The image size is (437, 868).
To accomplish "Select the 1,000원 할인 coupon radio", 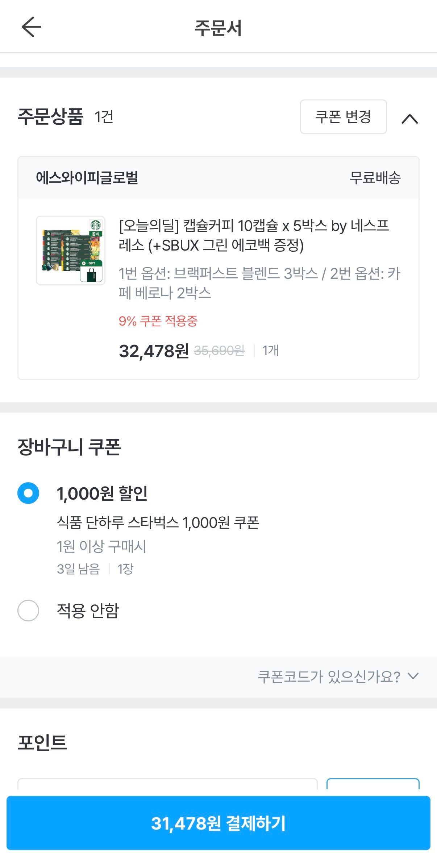I will coord(28,493).
